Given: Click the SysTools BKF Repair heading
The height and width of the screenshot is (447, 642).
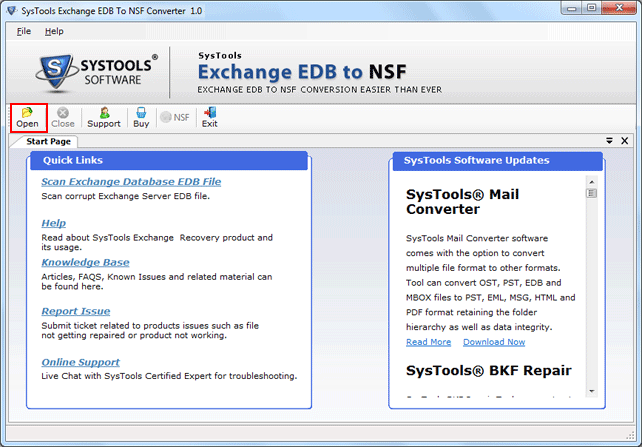Looking at the screenshot, I should 488,370.
